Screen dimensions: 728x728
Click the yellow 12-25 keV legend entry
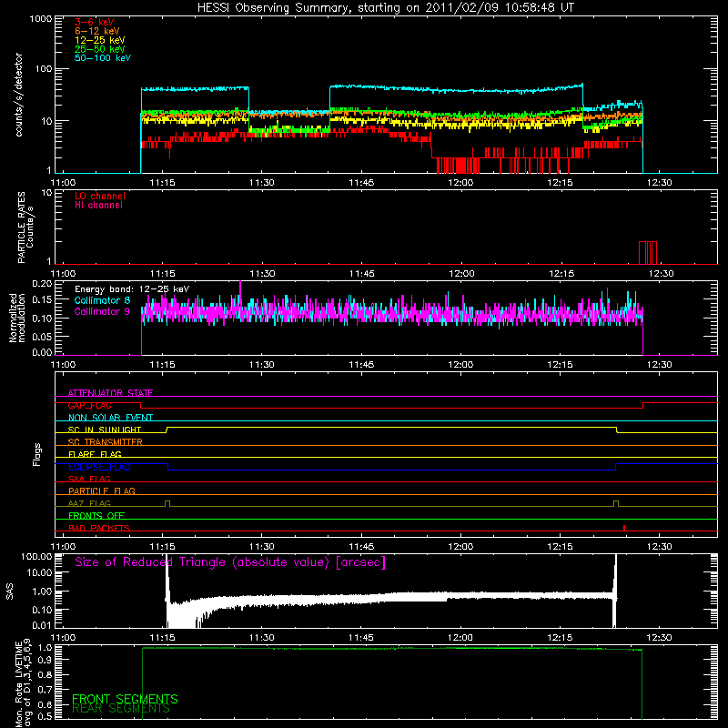click(x=100, y=40)
